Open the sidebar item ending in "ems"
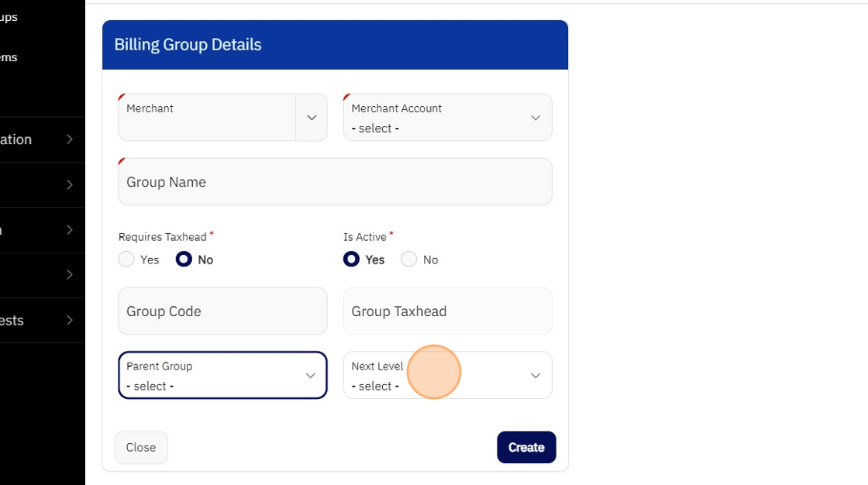The image size is (868, 485). (x=9, y=57)
